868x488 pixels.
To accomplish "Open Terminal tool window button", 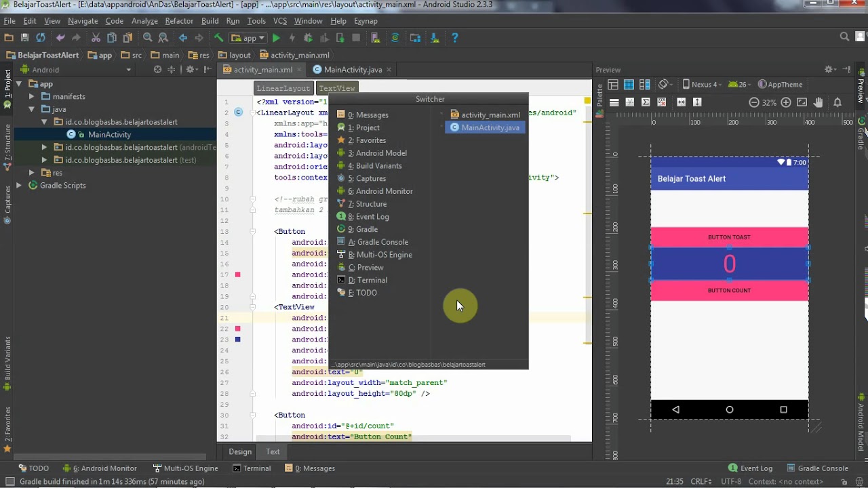I will (252, 468).
